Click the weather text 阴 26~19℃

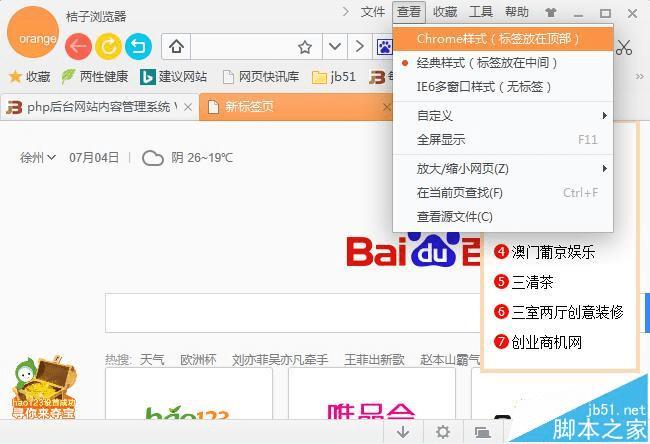(x=202, y=158)
